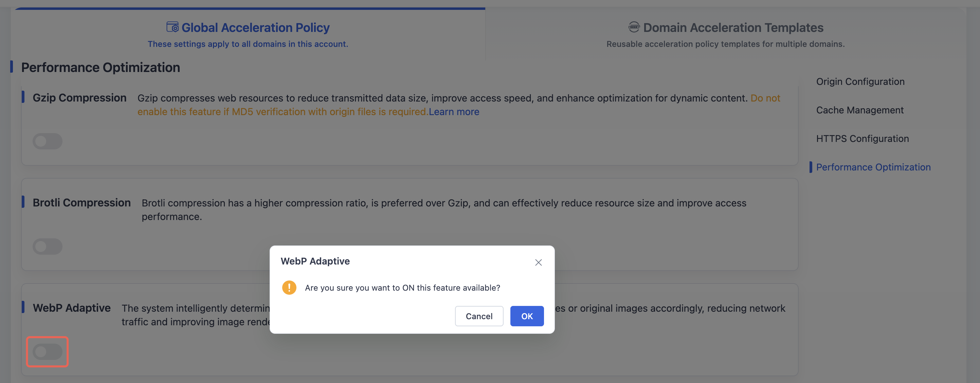This screenshot has height=383, width=980.
Task: Click the Global Acceleration Policy icon
Action: coord(173,27)
